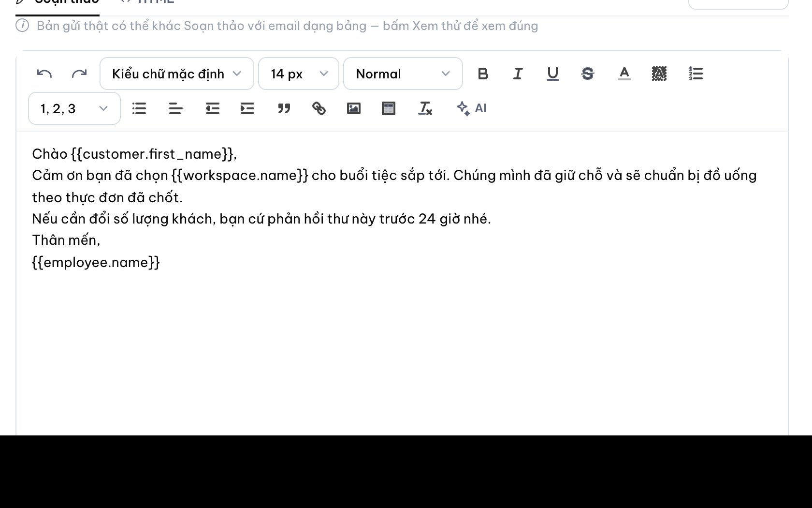The width and height of the screenshot is (812, 508).
Task: Click the greeting line with {{customer.first_name}}
Action: point(134,154)
